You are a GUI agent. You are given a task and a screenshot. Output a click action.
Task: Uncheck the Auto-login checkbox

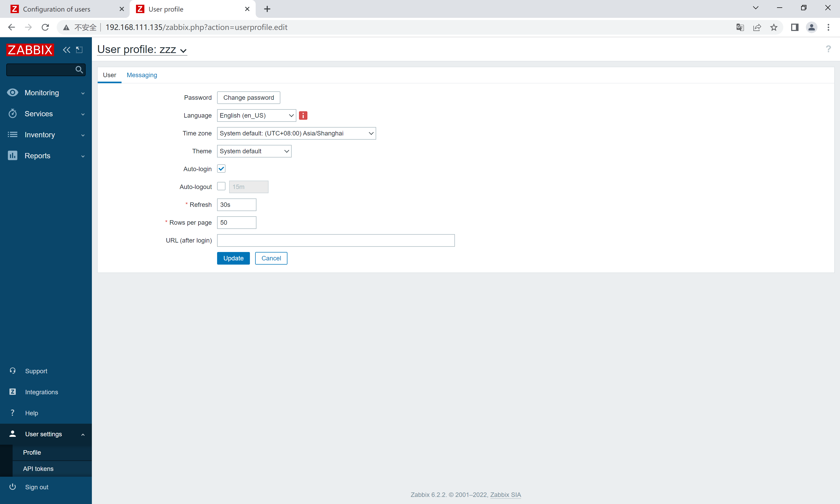pos(221,169)
